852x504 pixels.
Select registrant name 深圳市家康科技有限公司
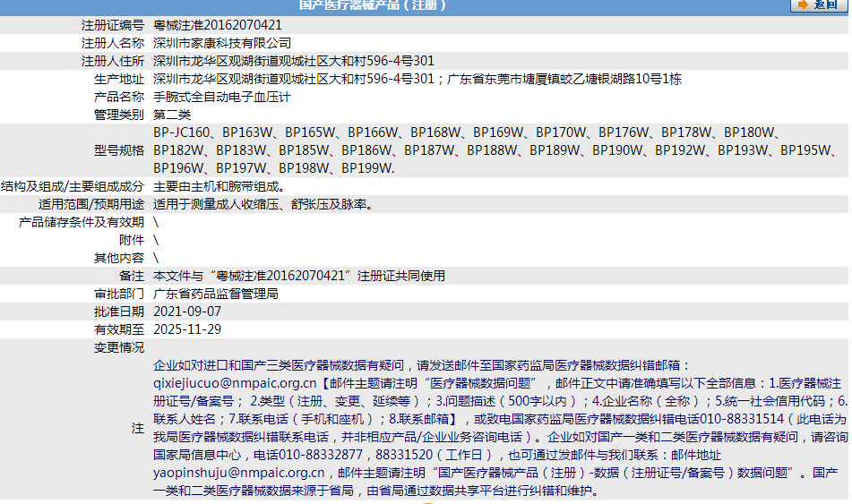tap(222, 43)
